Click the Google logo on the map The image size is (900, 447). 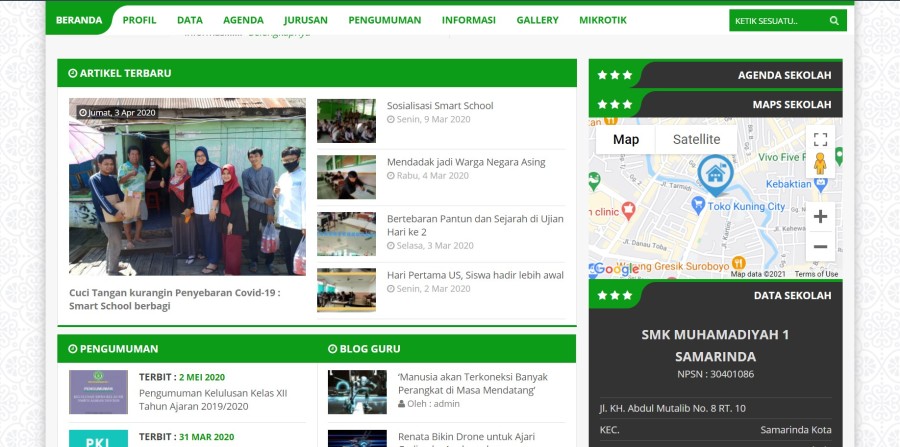tap(615, 269)
